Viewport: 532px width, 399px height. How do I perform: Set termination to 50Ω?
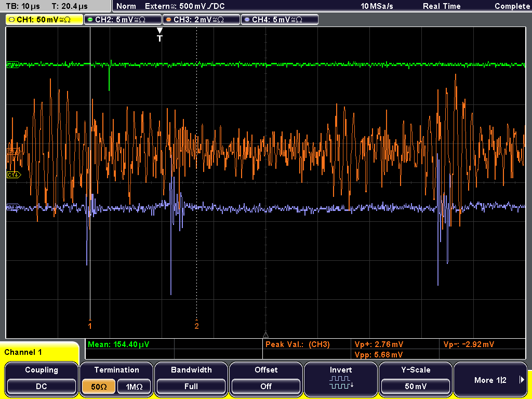coord(99,387)
